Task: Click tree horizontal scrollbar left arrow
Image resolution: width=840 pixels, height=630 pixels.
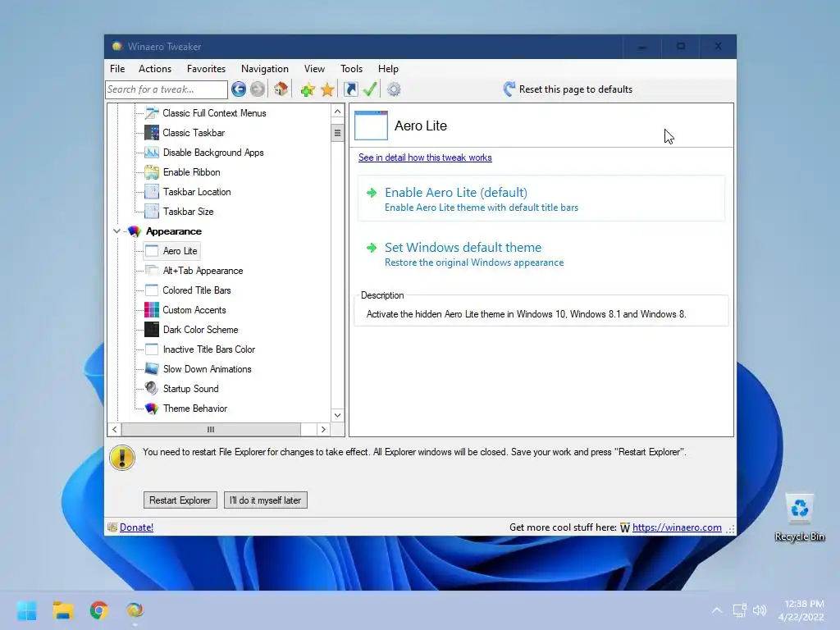Action: (x=115, y=429)
